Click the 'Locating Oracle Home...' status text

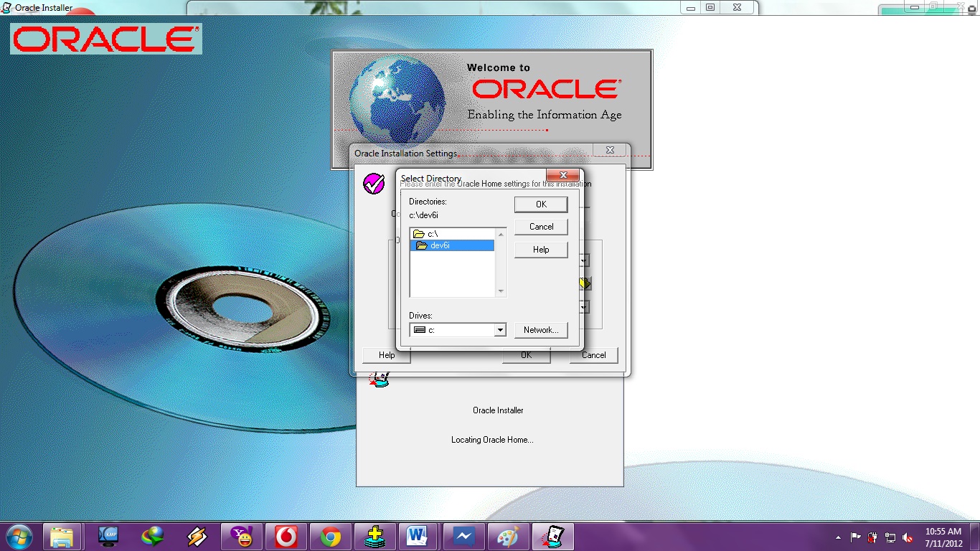coord(492,440)
